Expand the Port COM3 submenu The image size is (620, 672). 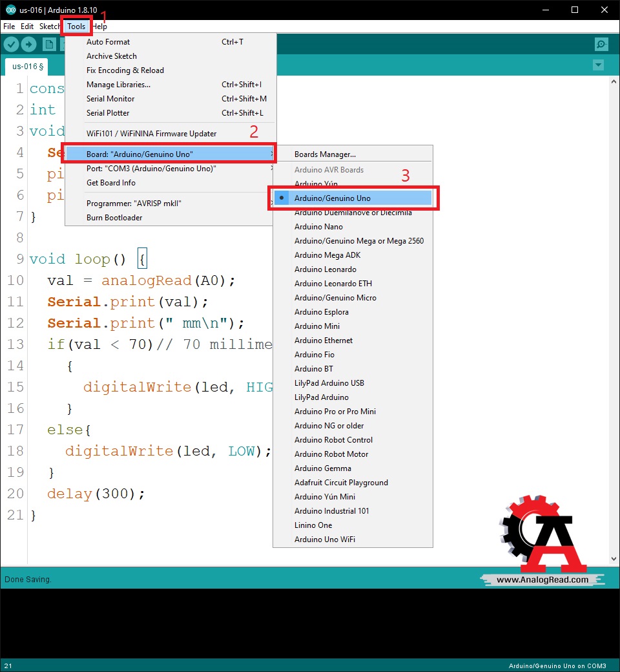pos(170,169)
